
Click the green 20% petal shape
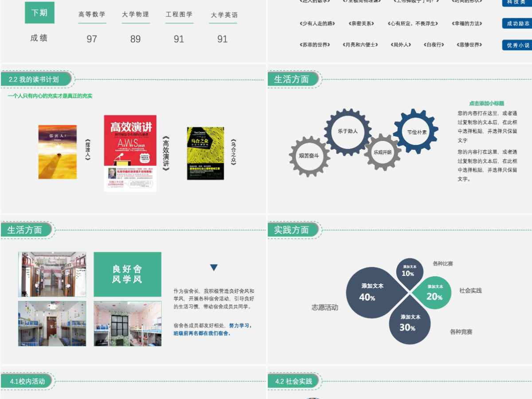click(x=433, y=292)
